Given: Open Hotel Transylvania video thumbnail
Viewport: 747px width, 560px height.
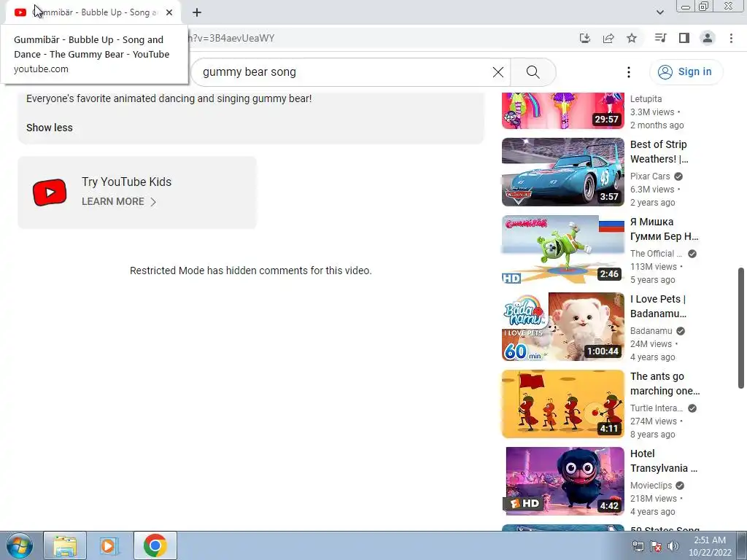Looking at the screenshot, I should [x=562, y=481].
